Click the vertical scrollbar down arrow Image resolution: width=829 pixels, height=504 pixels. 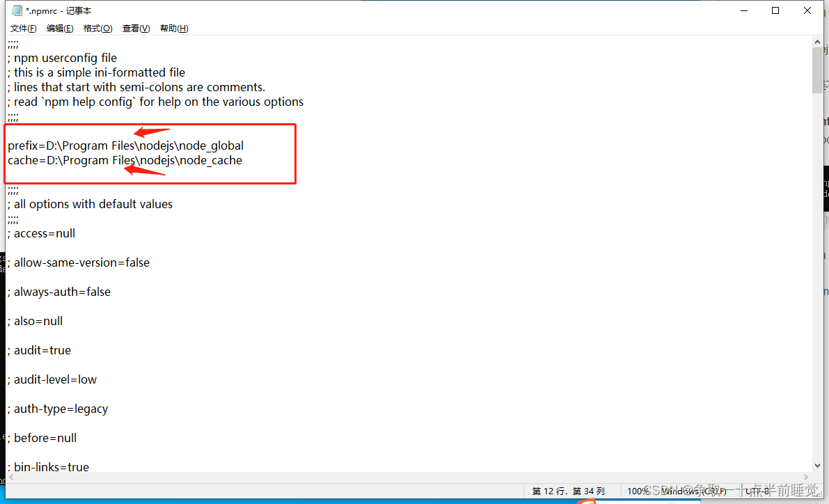[x=817, y=465]
